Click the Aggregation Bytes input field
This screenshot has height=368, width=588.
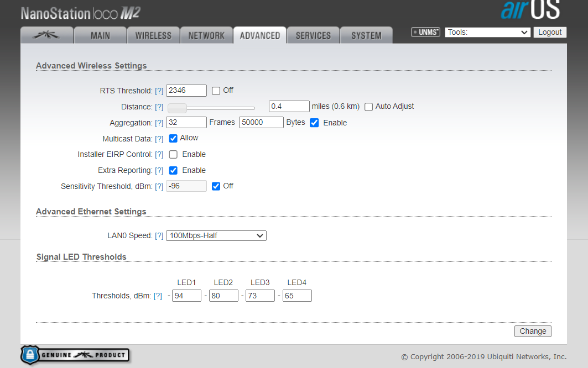tap(262, 122)
